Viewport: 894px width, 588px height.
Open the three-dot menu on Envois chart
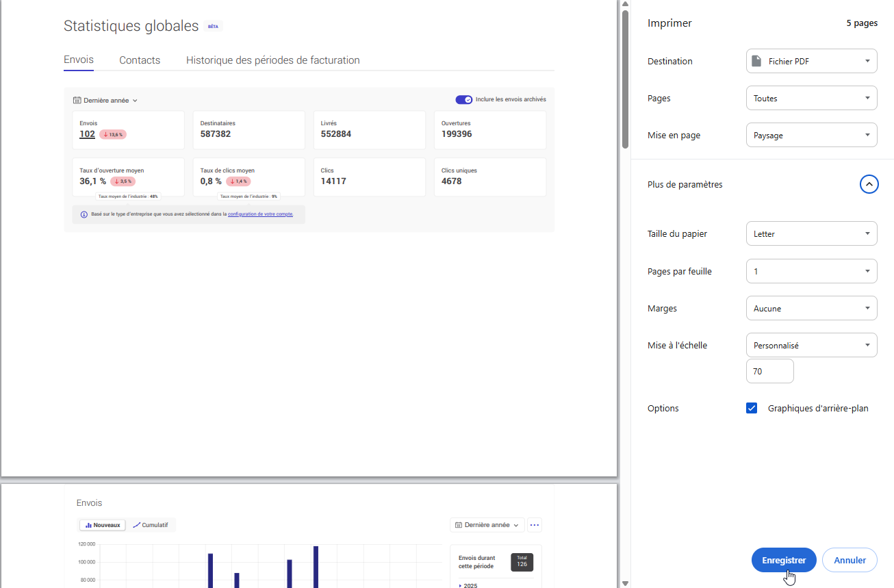coord(535,525)
